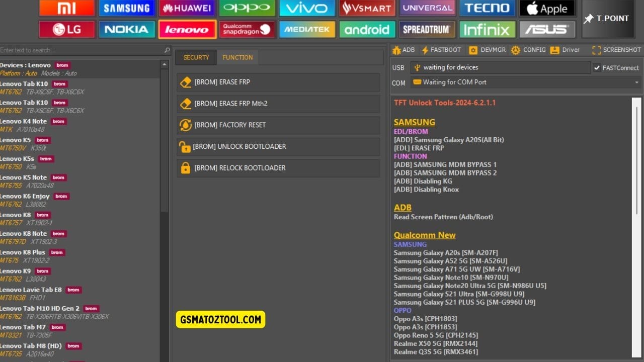
Task: Click the [BROM] ERASE FRP button
Action: 278,82
